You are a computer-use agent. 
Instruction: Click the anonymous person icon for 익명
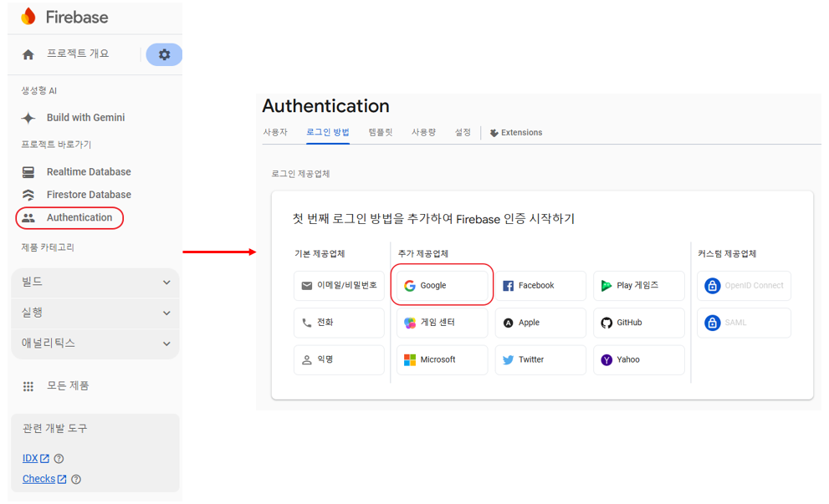(307, 359)
